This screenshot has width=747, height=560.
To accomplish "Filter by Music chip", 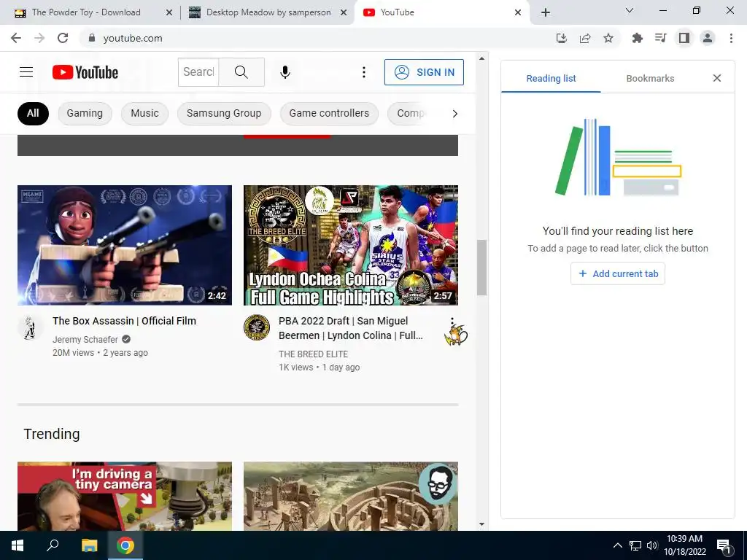I will pyautogui.click(x=145, y=113).
